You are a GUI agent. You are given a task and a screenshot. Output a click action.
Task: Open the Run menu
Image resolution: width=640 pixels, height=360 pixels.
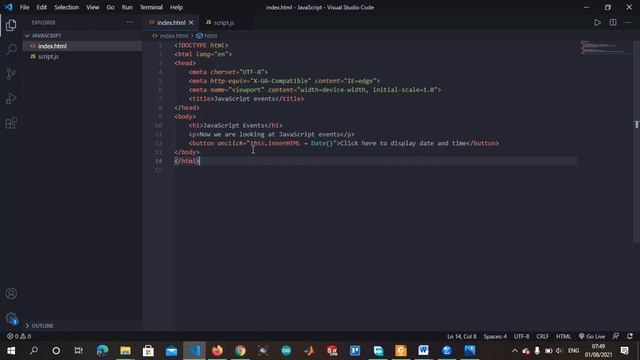[127, 7]
